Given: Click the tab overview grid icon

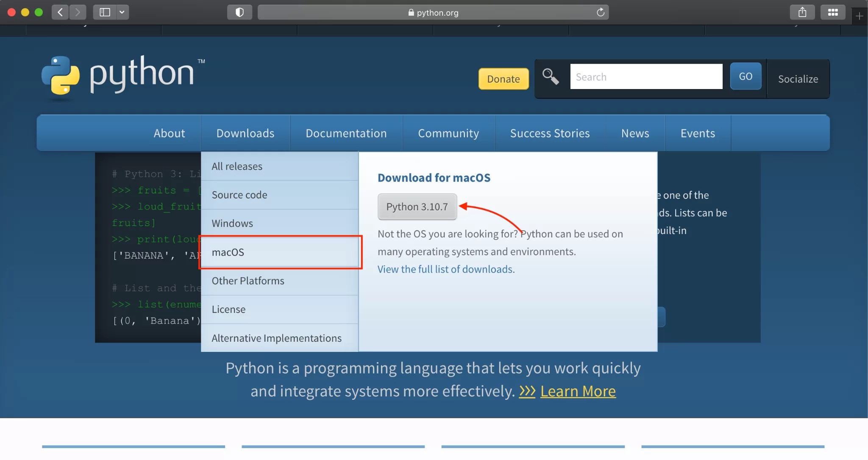Looking at the screenshot, I should pyautogui.click(x=832, y=12).
